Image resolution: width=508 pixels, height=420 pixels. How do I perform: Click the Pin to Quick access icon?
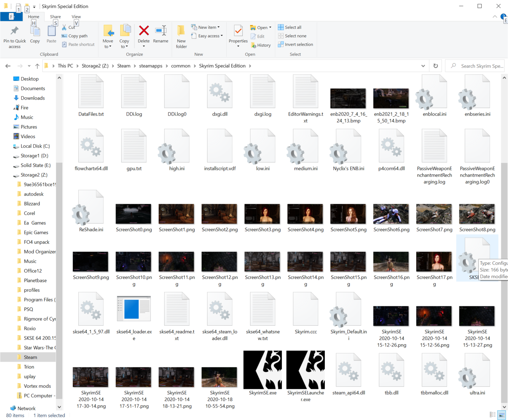pyautogui.click(x=14, y=31)
